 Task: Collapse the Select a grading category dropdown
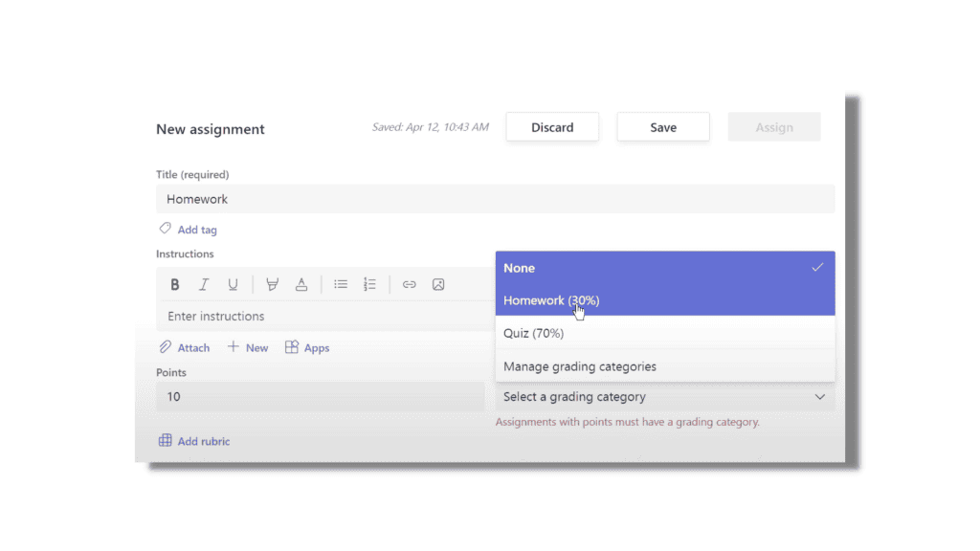click(665, 397)
